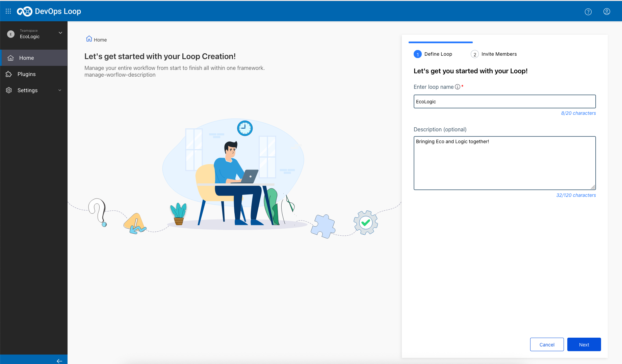
Task: Click the 32/120 characters counter
Action: 576,195
